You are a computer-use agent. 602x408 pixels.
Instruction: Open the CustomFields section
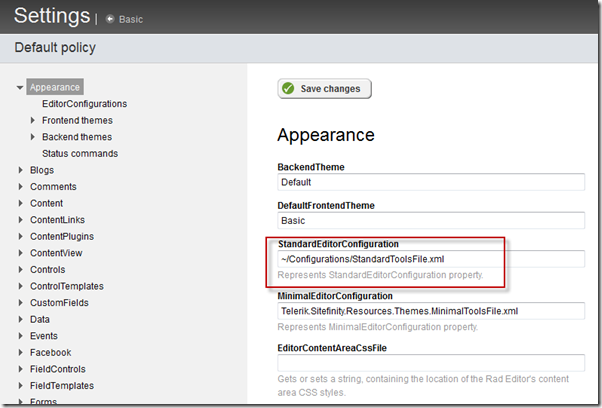point(58,303)
